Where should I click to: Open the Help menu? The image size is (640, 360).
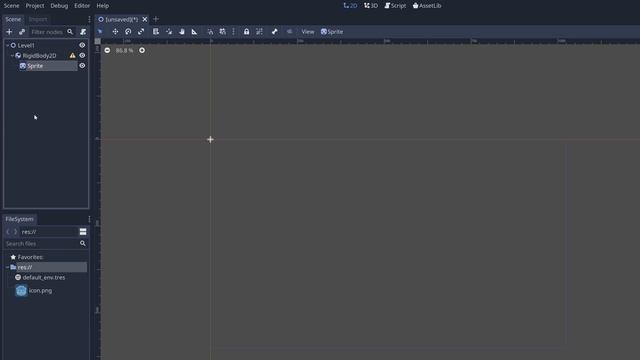pyautogui.click(x=102, y=6)
